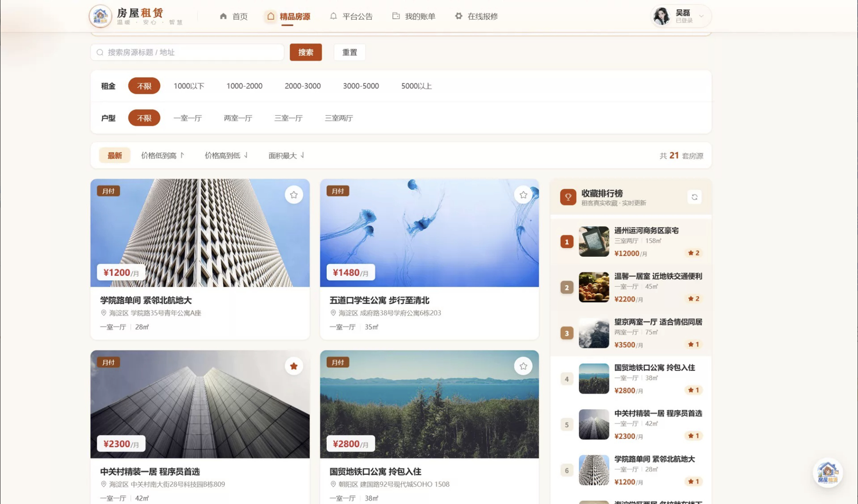Open 平台公告 announcements page

pos(351,16)
